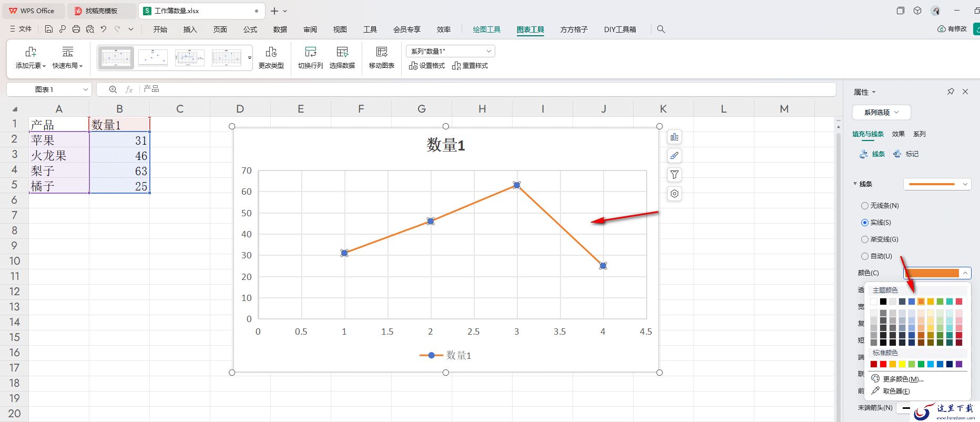Viewport: 980px width, 422px height.
Task: Switch to the 绘图工具 ribbon tab
Action: click(x=487, y=29)
